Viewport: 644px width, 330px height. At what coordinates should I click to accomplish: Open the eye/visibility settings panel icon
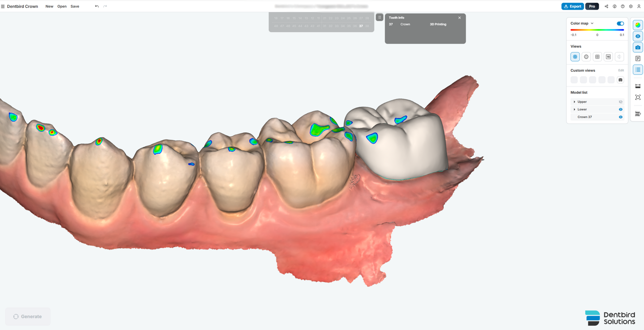(637, 36)
